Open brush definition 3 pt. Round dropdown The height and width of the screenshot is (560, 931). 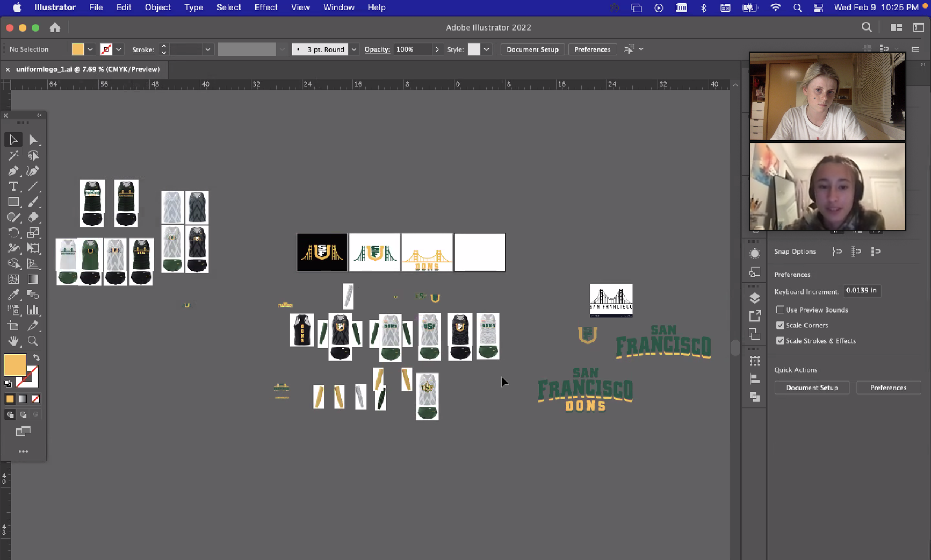coord(354,49)
